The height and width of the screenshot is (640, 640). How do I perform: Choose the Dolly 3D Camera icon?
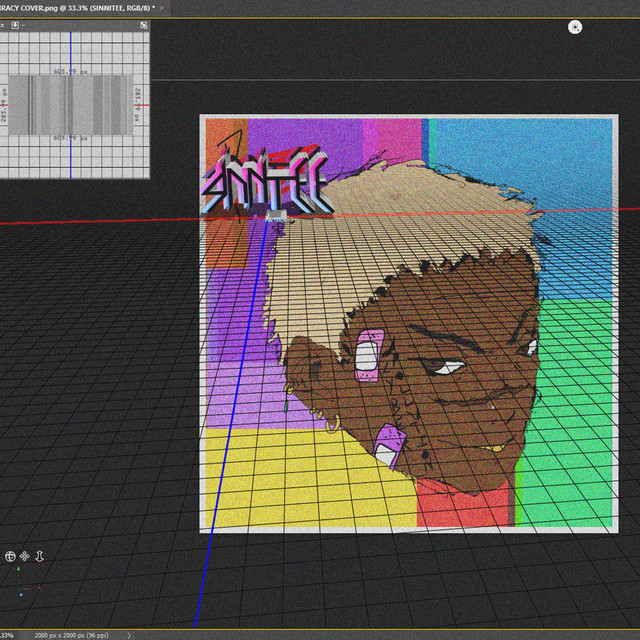click(x=40, y=555)
